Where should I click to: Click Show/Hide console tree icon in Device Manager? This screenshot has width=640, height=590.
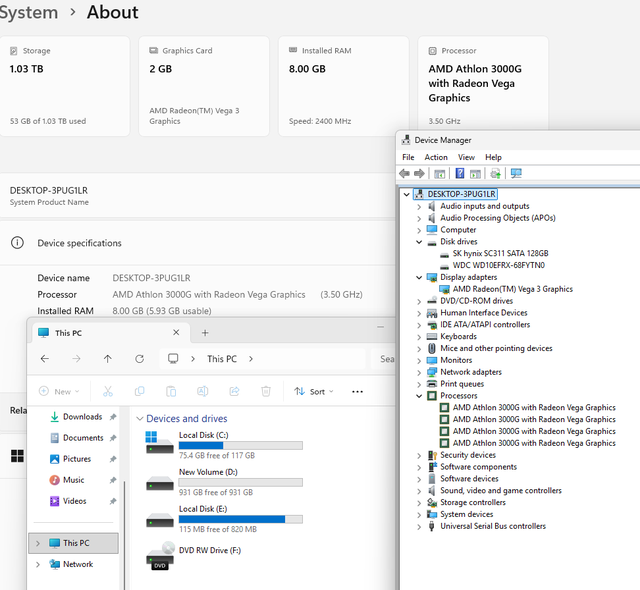(440, 174)
